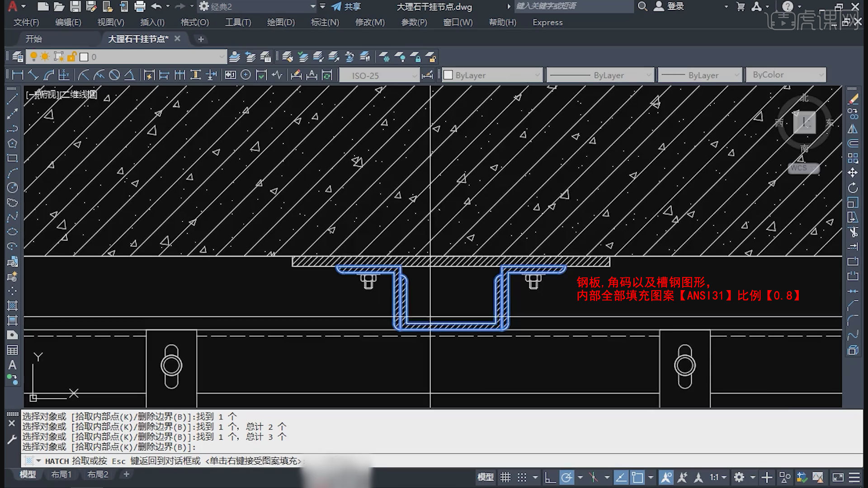Click the Move tool in modify toolbar

(x=853, y=173)
